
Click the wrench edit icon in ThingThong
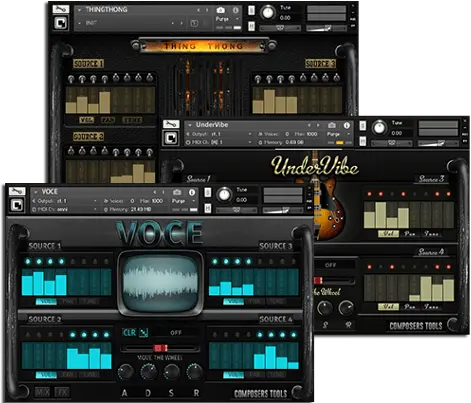pos(61,9)
